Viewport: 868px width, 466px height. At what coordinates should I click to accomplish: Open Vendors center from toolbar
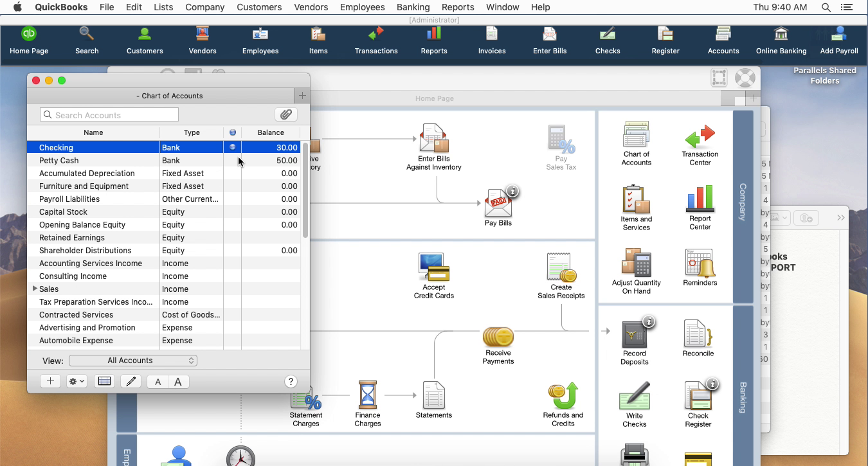pyautogui.click(x=203, y=40)
